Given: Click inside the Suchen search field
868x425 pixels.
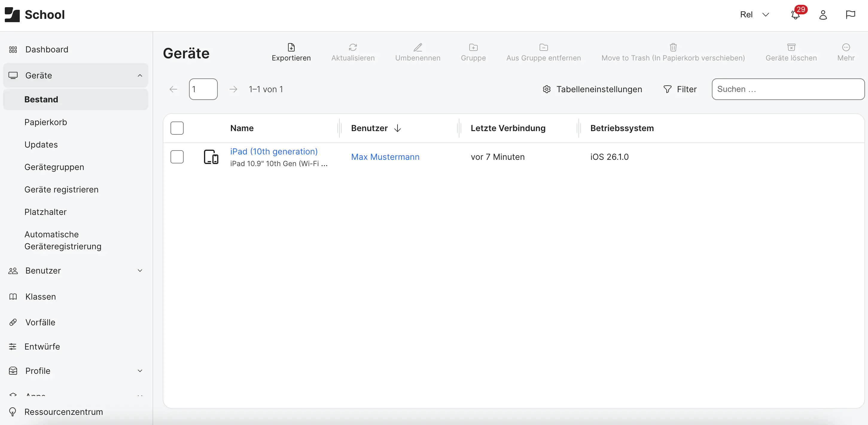Looking at the screenshot, I should [x=788, y=89].
